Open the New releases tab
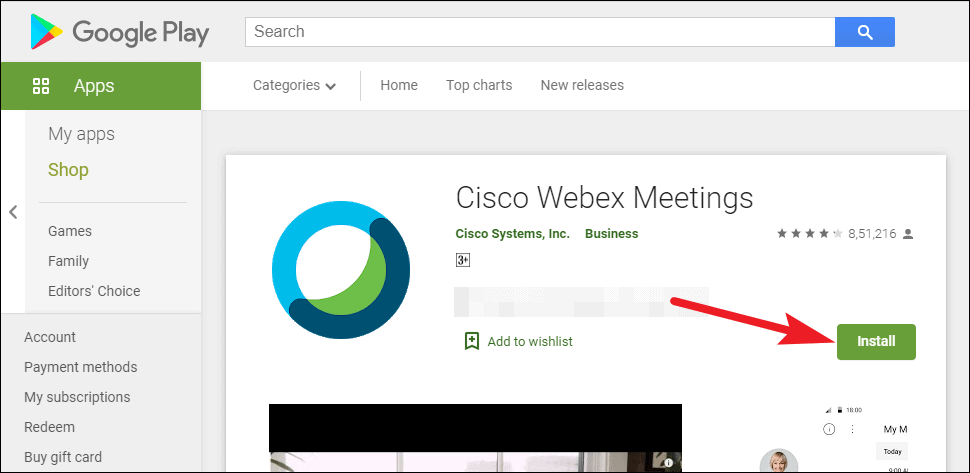The width and height of the screenshot is (970, 473). click(x=582, y=85)
